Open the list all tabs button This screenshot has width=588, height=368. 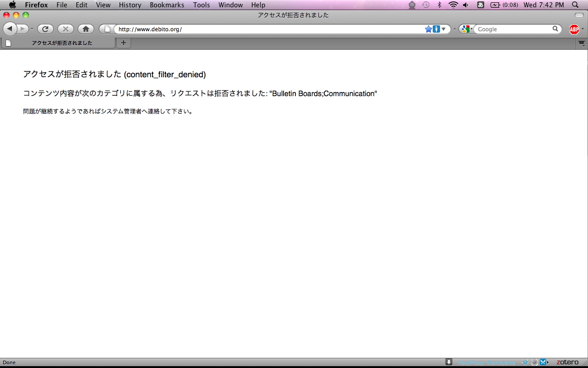(582, 43)
